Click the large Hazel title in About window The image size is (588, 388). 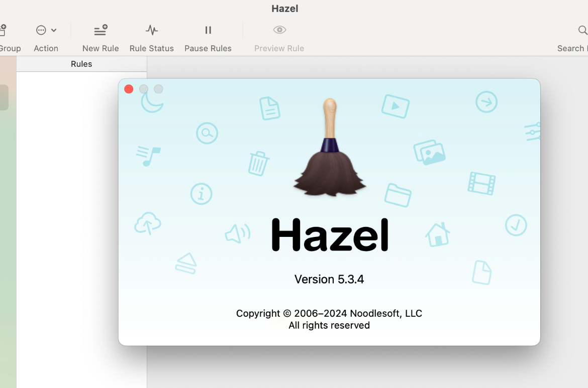[330, 235]
